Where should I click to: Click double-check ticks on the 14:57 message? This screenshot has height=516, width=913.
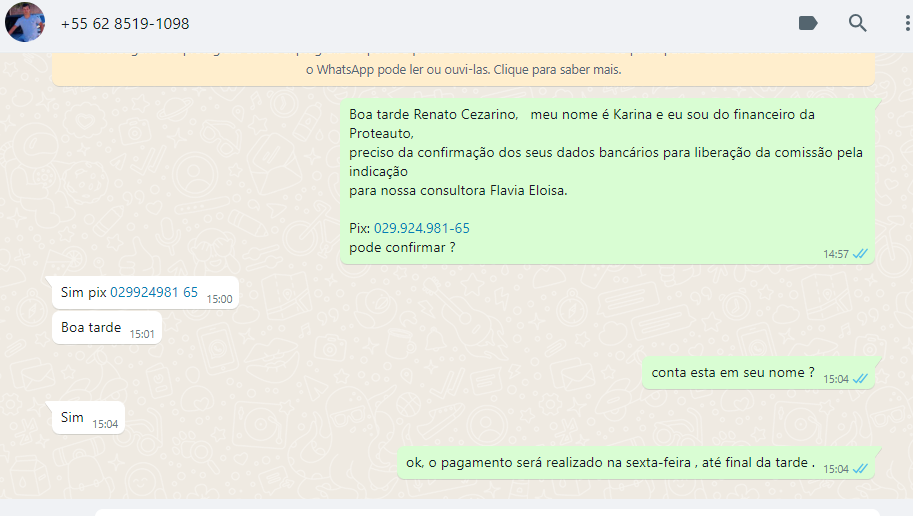pyautogui.click(x=860, y=254)
